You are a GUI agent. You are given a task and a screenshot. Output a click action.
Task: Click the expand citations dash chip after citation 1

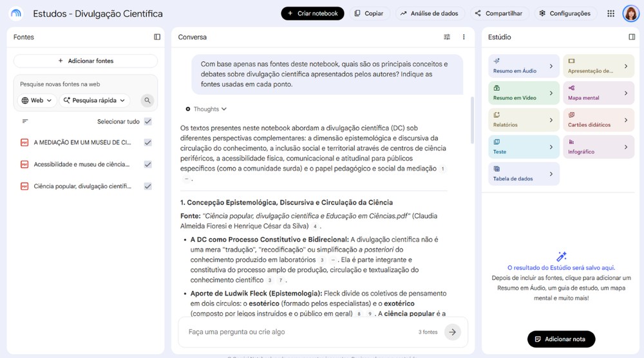point(187,178)
